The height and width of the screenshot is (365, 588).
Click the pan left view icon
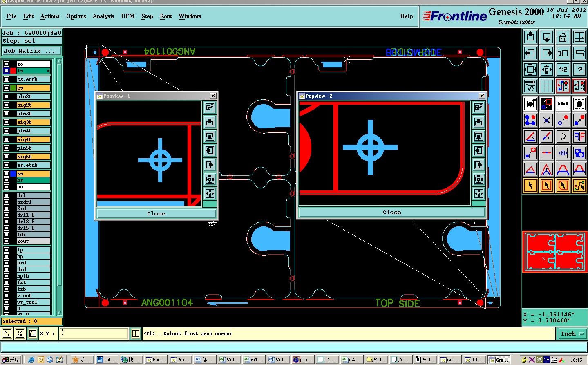[530, 53]
